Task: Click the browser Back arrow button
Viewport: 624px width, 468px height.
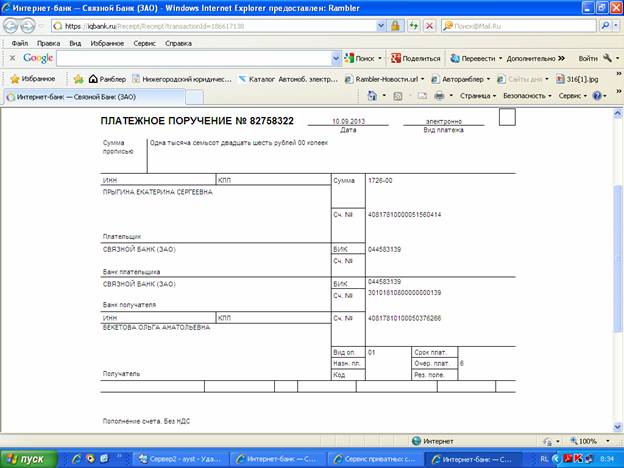Action: 12,25
